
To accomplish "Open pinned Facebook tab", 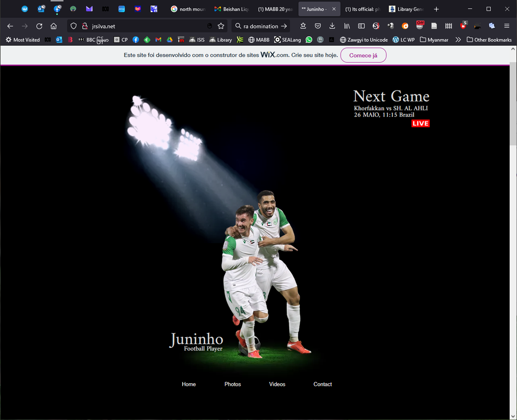I will [x=57, y=9].
